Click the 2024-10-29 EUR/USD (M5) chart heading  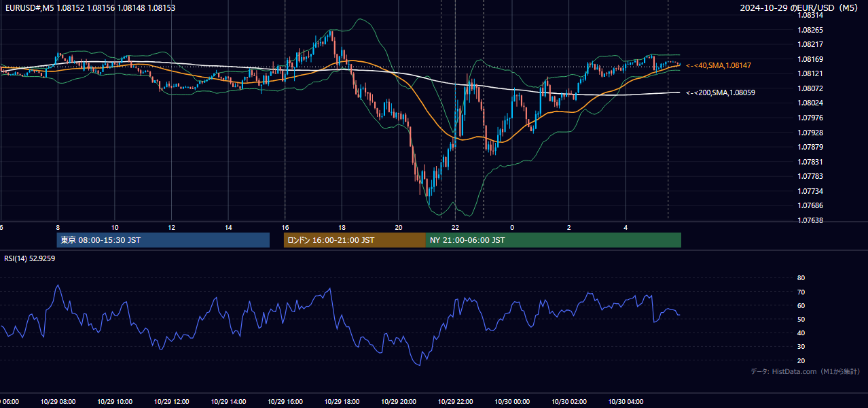pos(799,8)
